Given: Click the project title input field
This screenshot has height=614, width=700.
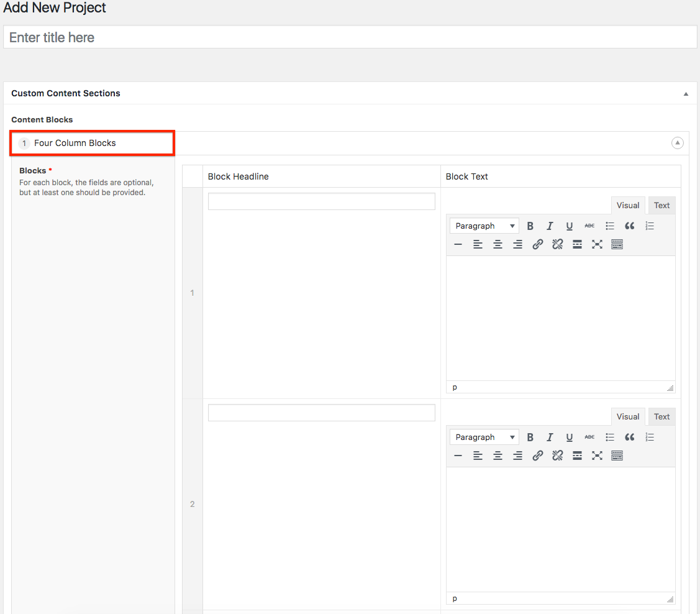Looking at the screenshot, I should tap(350, 37).
